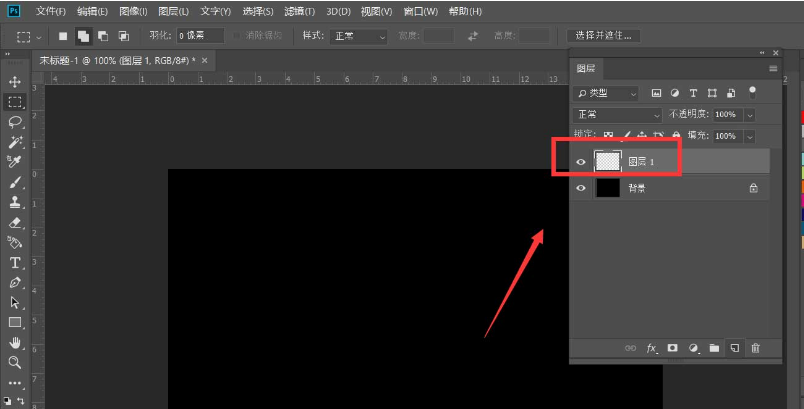Select the Move tool
Screen dimensions: 804x409
pos(14,81)
